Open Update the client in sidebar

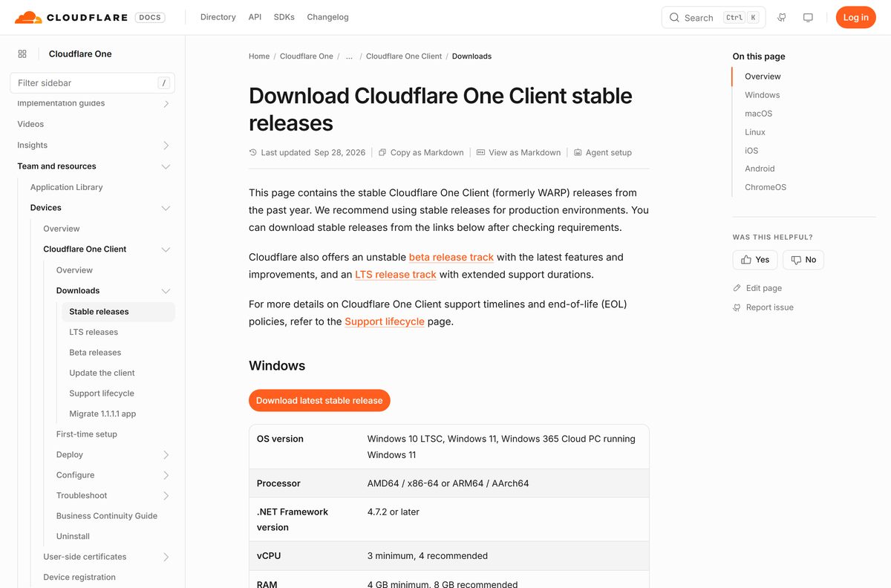tap(102, 373)
